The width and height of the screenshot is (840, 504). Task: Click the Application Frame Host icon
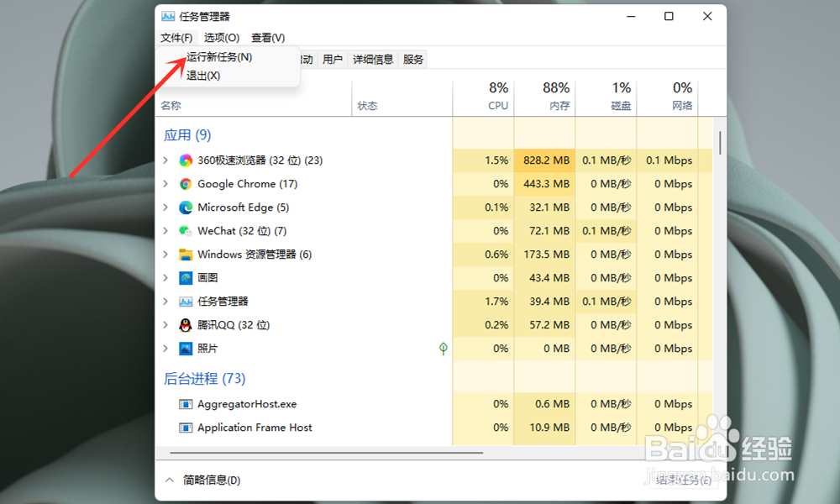[x=186, y=428]
